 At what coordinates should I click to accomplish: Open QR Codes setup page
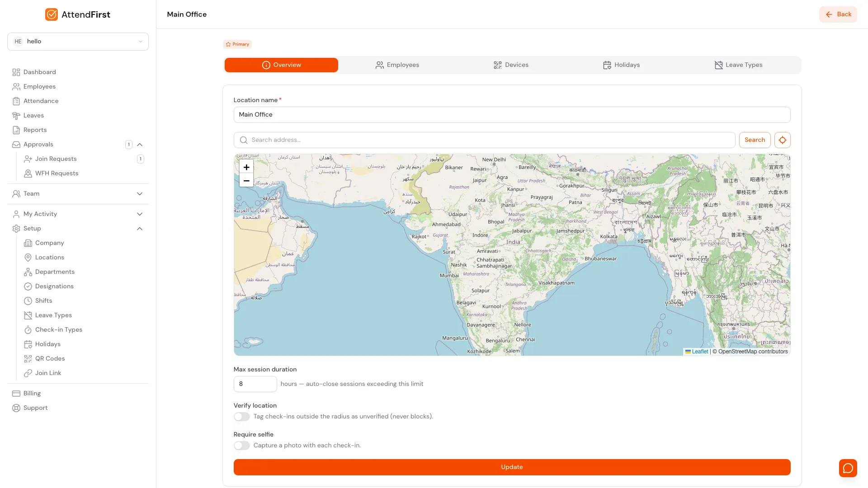click(x=50, y=359)
